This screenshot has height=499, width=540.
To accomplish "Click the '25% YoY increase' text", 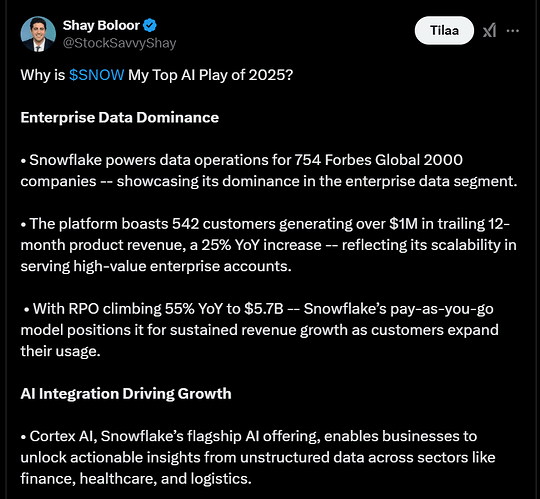I will pyautogui.click(x=261, y=245).
